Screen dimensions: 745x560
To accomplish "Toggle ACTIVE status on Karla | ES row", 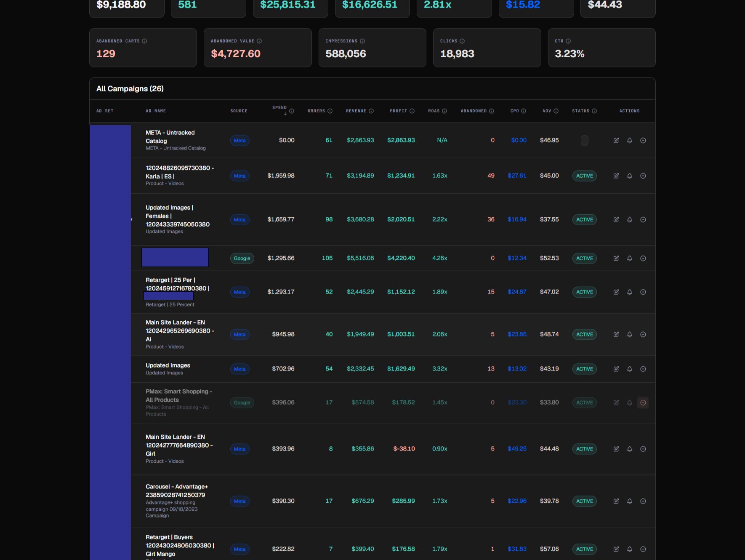I will point(585,176).
